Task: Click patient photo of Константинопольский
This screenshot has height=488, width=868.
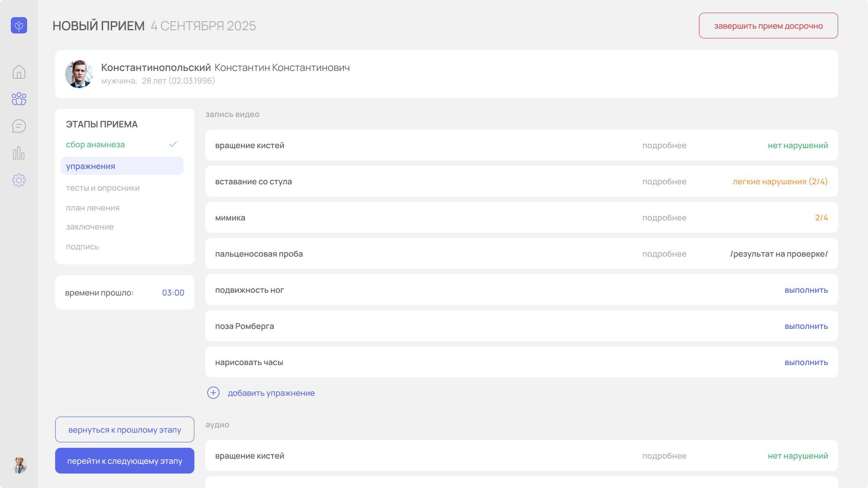Action: pos(79,74)
